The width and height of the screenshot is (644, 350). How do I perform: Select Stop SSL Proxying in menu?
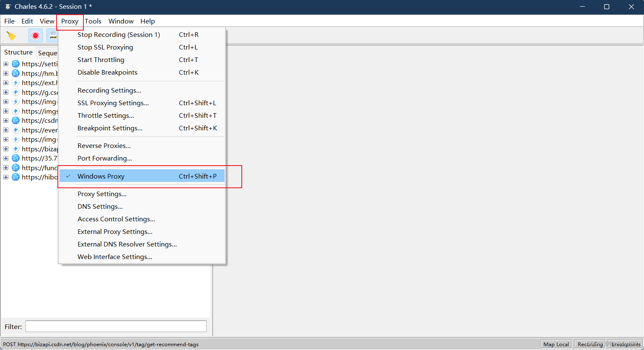pos(142,47)
